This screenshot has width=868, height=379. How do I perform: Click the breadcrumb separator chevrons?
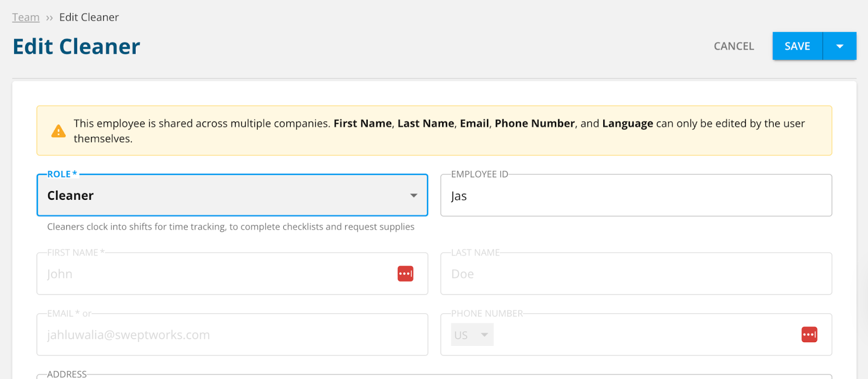[49, 18]
